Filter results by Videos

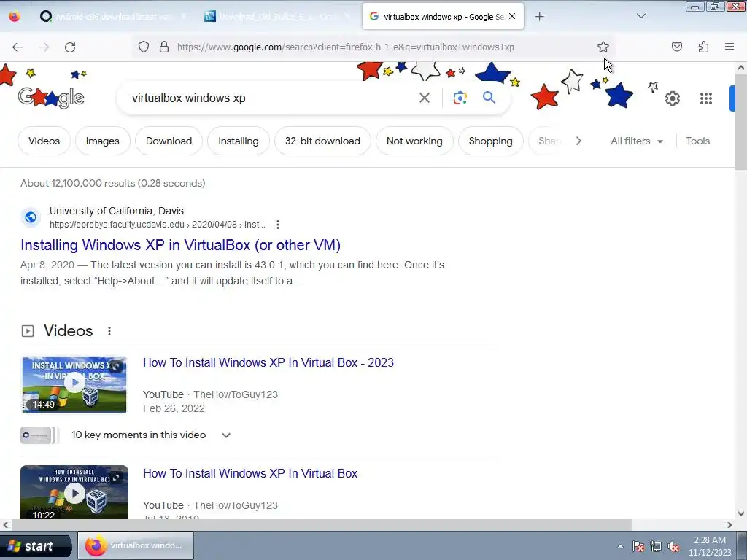[x=44, y=141]
